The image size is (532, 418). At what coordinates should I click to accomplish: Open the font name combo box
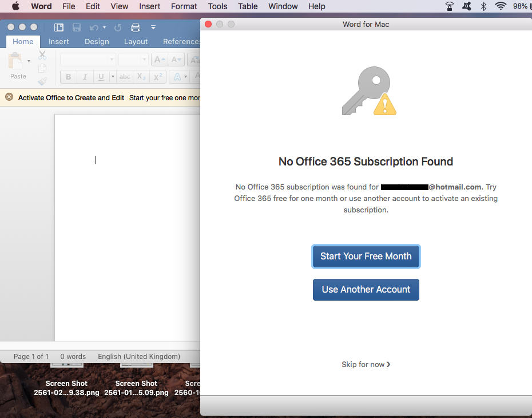point(88,60)
